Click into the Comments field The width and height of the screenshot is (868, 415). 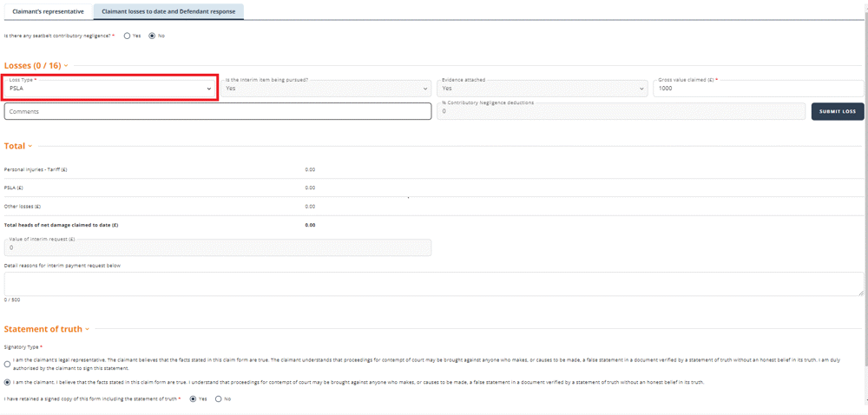point(218,111)
